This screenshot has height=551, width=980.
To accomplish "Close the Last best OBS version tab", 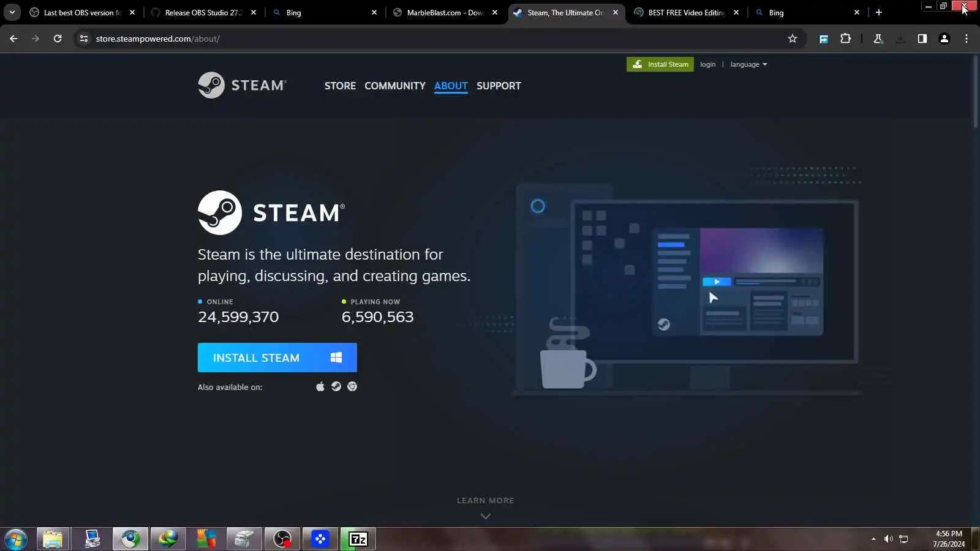I will pyautogui.click(x=132, y=12).
